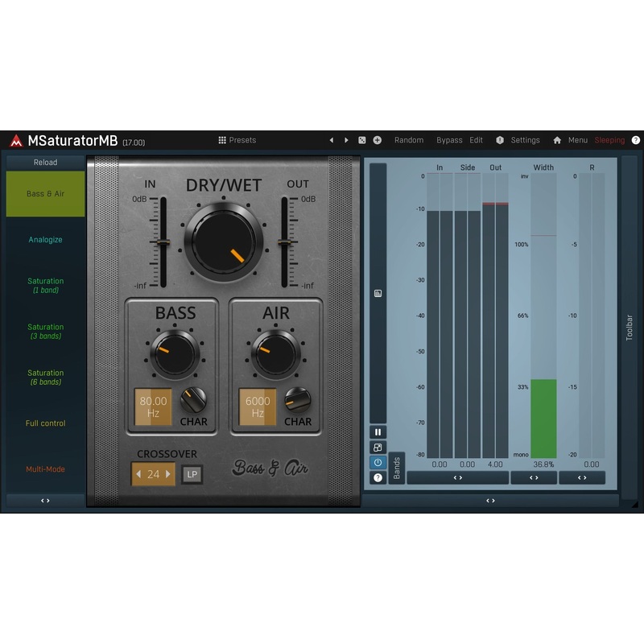Screen dimensions: 644x644
Task: Click the BASS amount knob
Action: [x=175, y=355]
